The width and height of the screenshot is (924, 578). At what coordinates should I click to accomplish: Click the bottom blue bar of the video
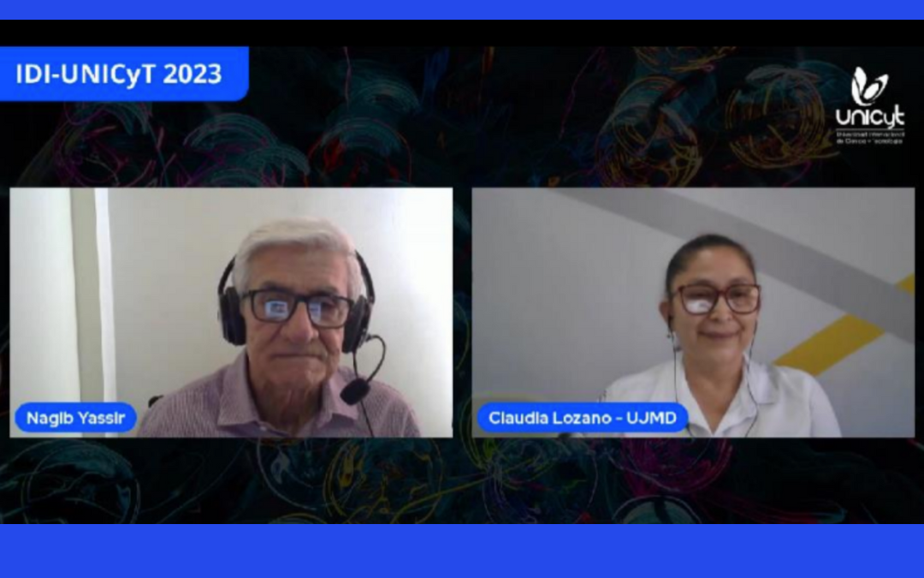(462, 551)
